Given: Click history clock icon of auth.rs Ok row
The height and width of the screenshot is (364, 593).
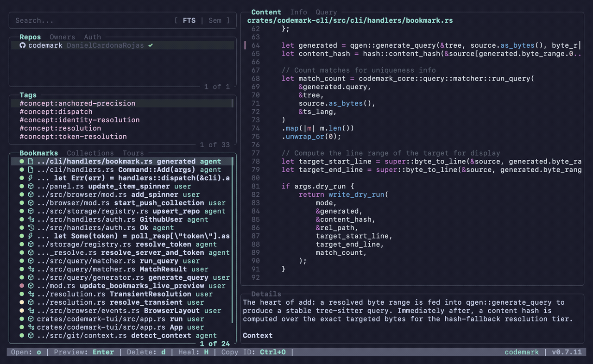Looking at the screenshot, I should point(31,228).
